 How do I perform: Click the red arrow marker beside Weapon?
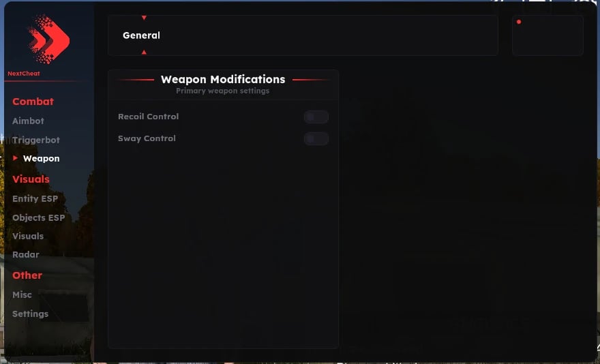pos(15,158)
